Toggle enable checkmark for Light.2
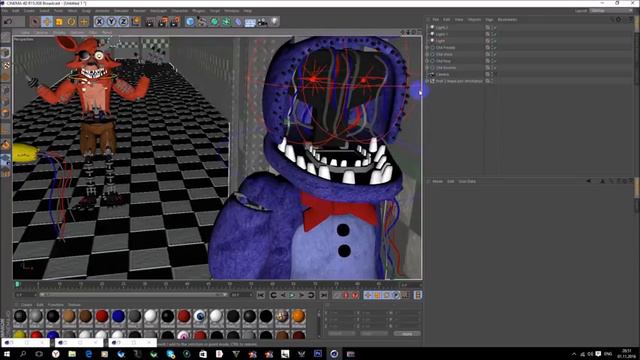 tap(494, 27)
